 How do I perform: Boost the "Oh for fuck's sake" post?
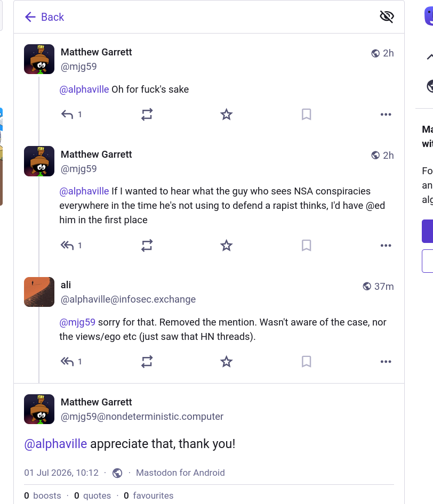[x=147, y=115]
